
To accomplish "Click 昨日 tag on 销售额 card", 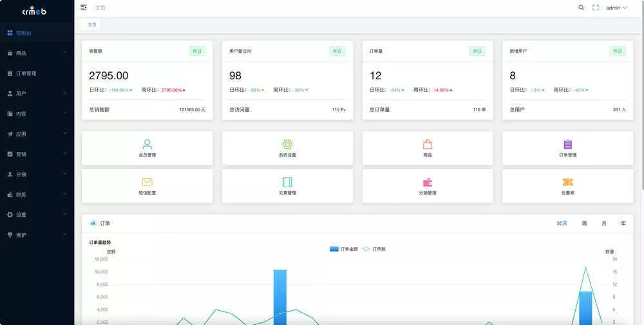I will (x=197, y=51).
